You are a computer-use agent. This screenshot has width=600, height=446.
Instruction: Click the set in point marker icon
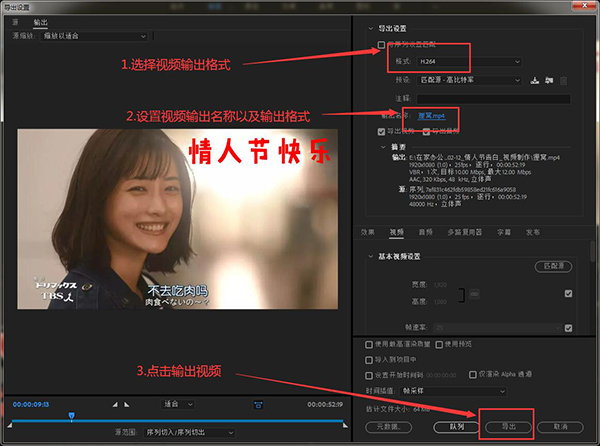pos(115,404)
